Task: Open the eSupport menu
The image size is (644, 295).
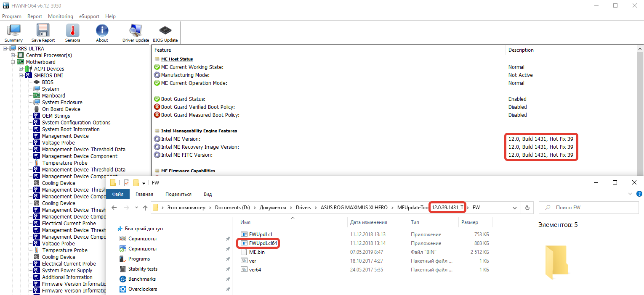Action: tap(89, 16)
